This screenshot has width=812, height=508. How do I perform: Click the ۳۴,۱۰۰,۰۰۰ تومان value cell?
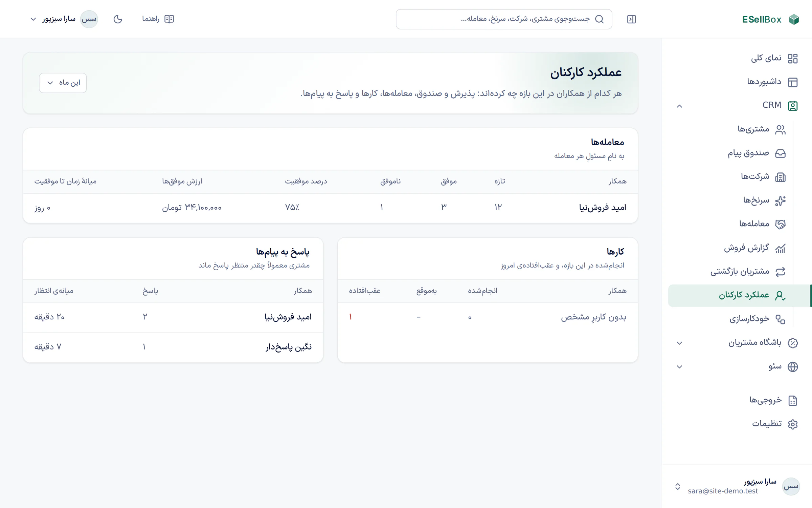tap(191, 208)
